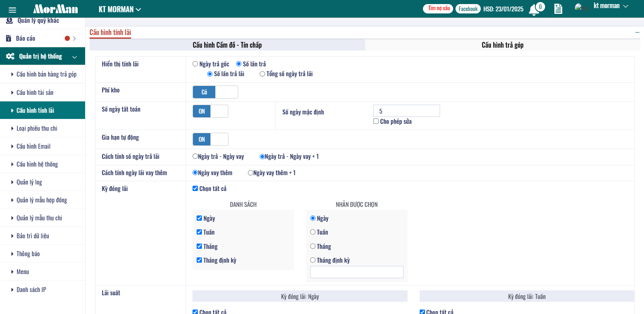Select Tháng radio under NHÃN ĐƯỢC CHỌN
This screenshot has height=314, width=644.
pyautogui.click(x=313, y=246)
